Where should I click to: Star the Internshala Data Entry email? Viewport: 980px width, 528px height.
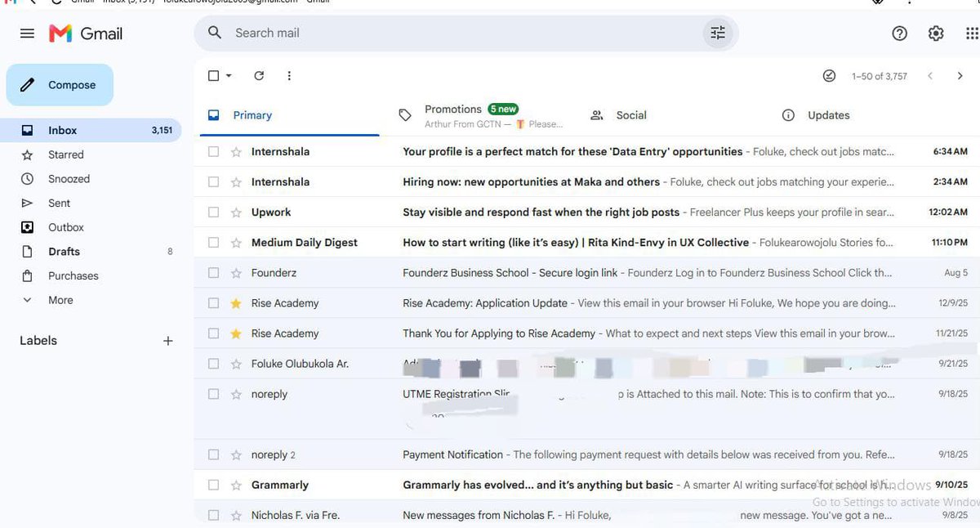pyautogui.click(x=236, y=152)
